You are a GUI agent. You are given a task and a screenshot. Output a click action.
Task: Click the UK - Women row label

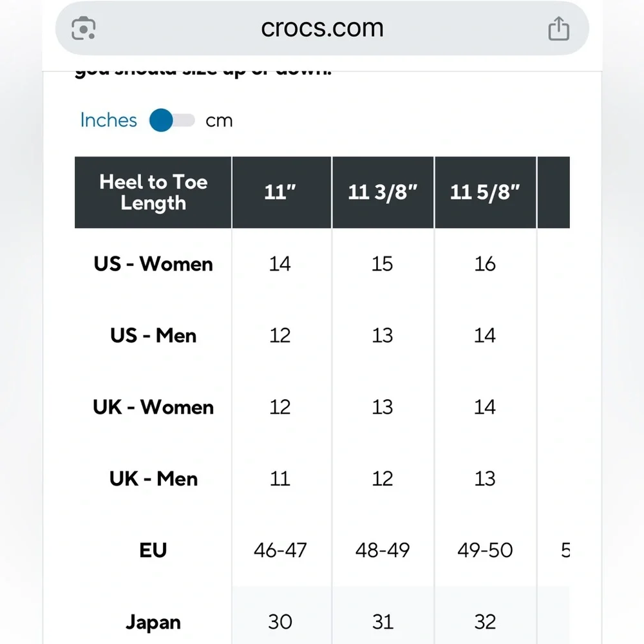coord(153,407)
